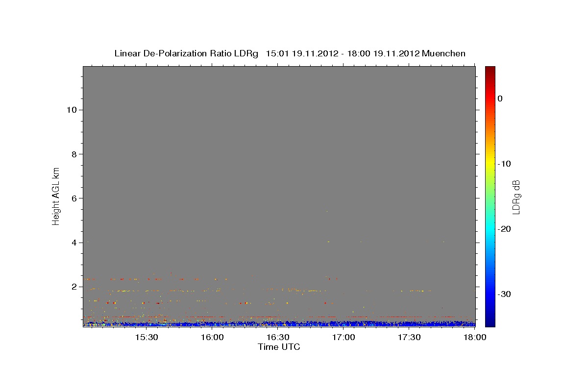This screenshot has height=392, width=588.
Task: Click the 'LDRg dB' colorbar label
Action: [x=515, y=196]
